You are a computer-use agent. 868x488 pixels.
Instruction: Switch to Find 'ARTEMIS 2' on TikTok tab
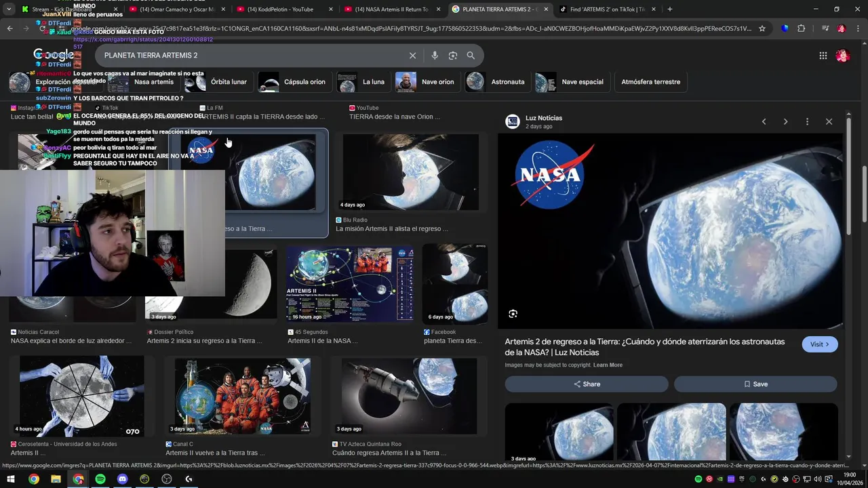click(607, 9)
